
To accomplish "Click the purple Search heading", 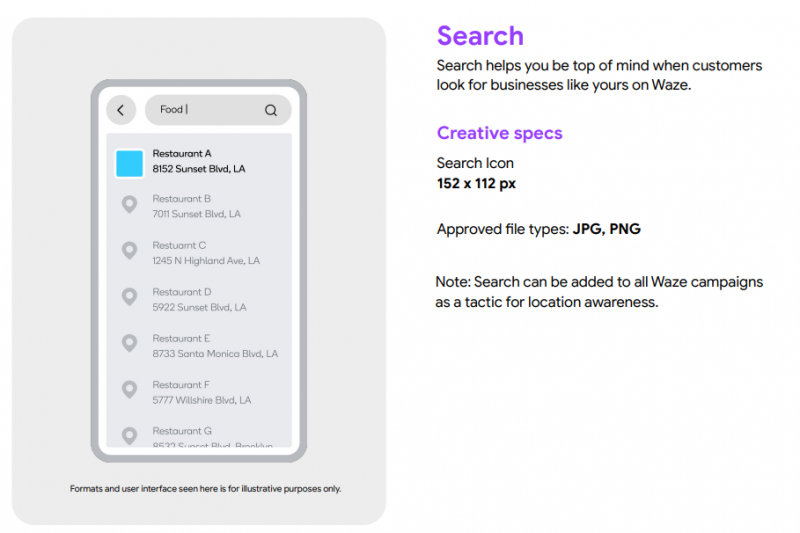I will coord(480,37).
